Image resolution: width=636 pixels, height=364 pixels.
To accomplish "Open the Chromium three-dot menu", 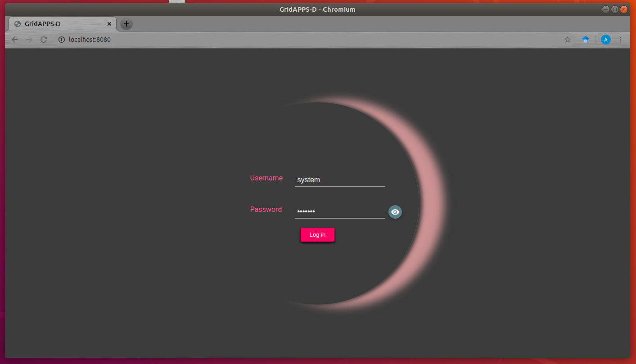I will 621,40.
